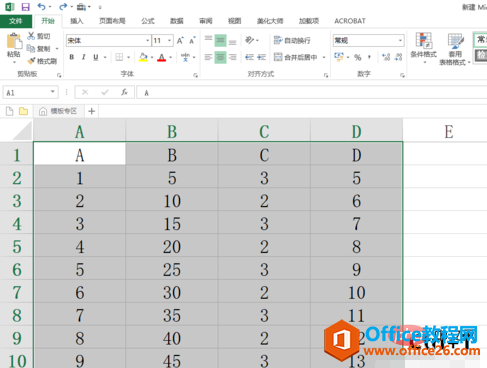The image size is (487, 368).
Task: Click the accounting number format icon
Action: tap(339, 57)
